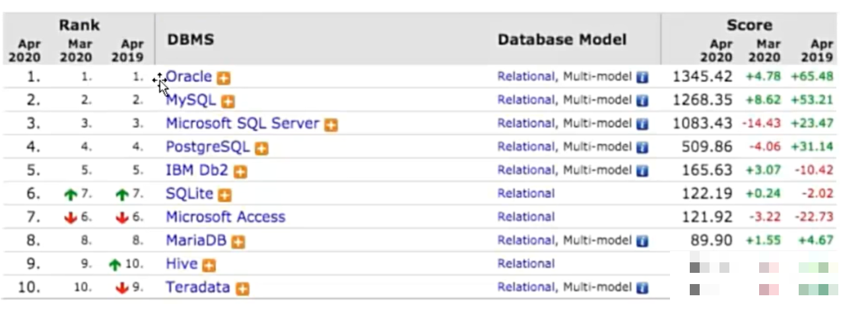The width and height of the screenshot is (868, 317).
Task: Click the info icon in MySQL's model column
Action: (642, 101)
